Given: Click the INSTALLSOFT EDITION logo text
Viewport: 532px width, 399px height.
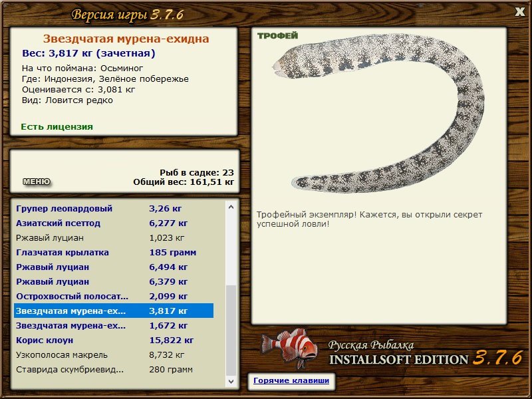Looking at the screenshot, I should (398, 360).
